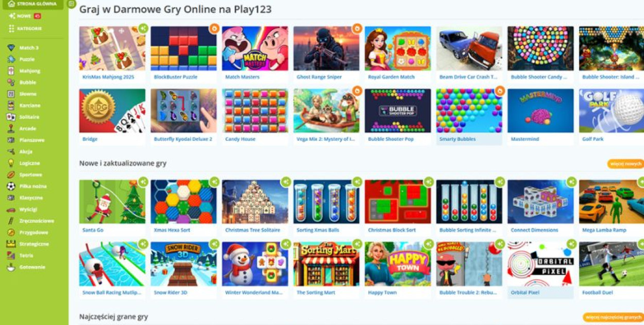Image resolution: width=644 pixels, height=325 pixels.
Task: Open the Snow Rider 3D thumbnail
Action: coord(183,264)
